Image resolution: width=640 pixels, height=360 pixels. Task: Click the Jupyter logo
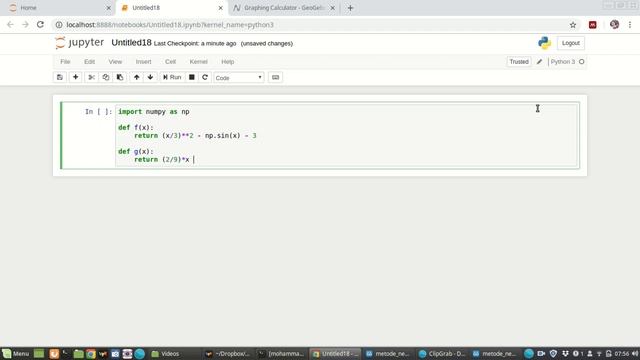click(80, 42)
